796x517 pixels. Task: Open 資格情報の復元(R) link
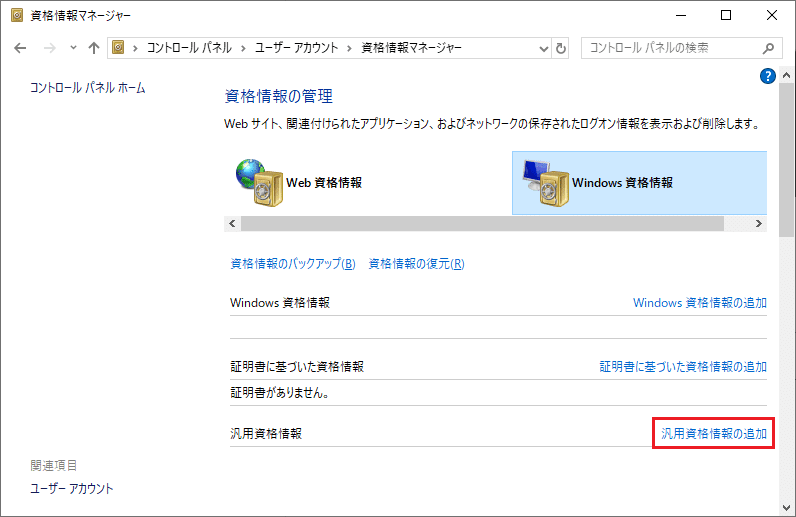pyautogui.click(x=416, y=264)
